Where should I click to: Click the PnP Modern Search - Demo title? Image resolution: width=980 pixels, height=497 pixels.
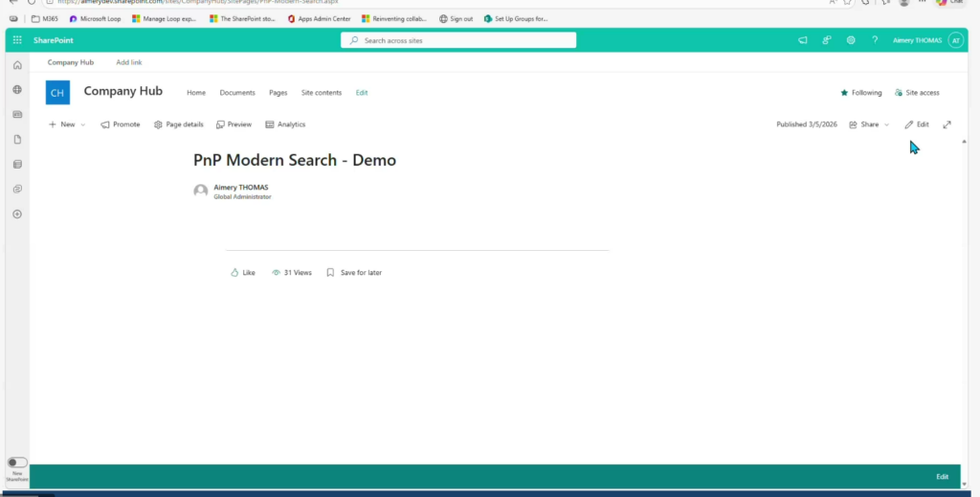point(295,160)
